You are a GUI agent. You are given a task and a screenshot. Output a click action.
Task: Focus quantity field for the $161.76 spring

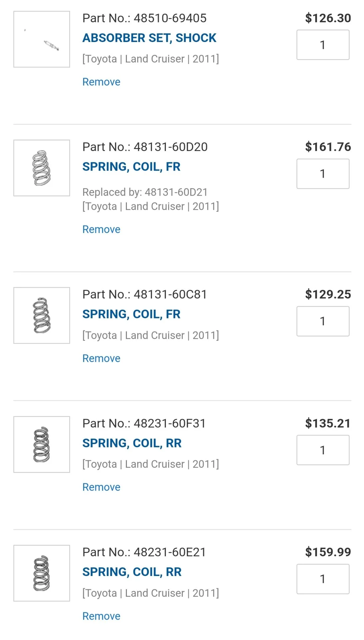click(x=323, y=174)
